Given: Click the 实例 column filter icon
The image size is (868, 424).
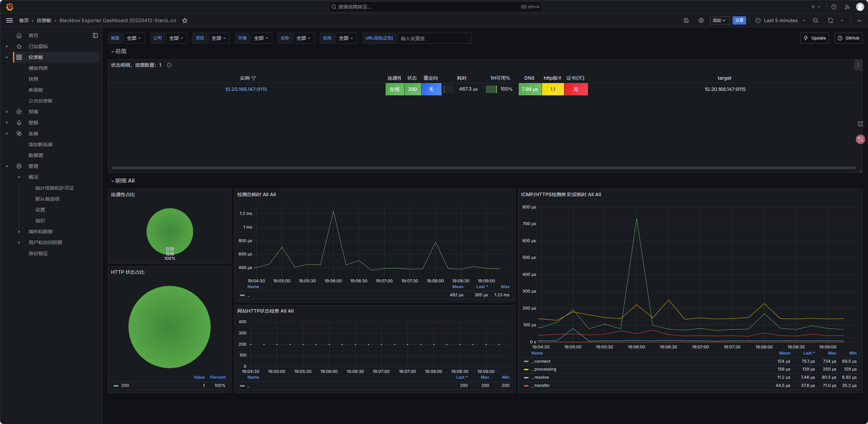Looking at the screenshot, I should click(254, 78).
